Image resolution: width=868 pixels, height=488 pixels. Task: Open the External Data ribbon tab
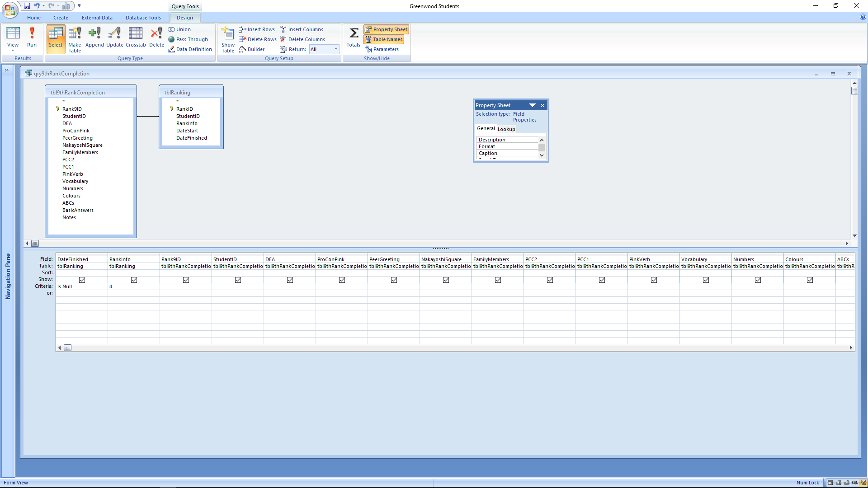coord(97,18)
